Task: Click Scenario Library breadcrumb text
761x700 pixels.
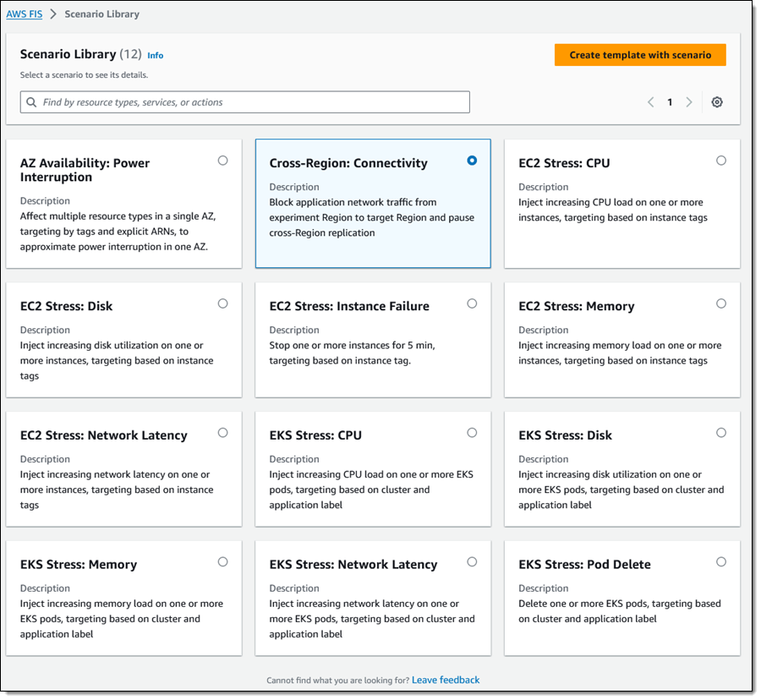Action: 102,14
